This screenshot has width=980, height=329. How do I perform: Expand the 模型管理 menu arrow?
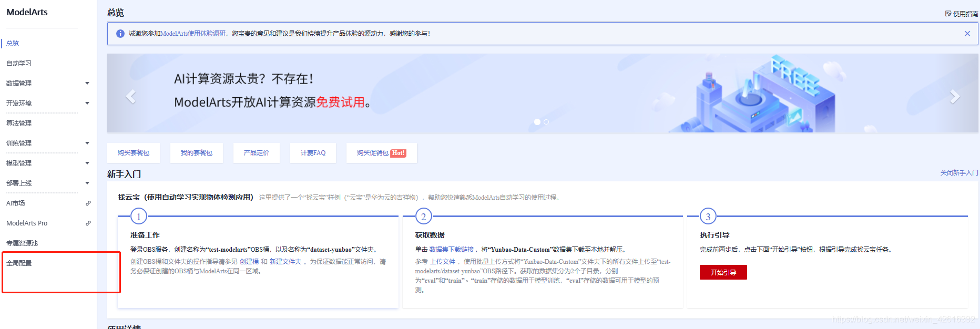coord(87,163)
